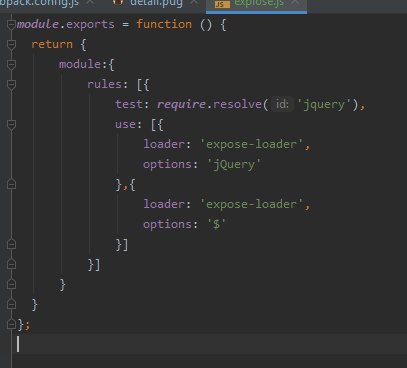Click the 'test' property key
The width and height of the screenshot is (407, 368).
[x=129, y=104]
